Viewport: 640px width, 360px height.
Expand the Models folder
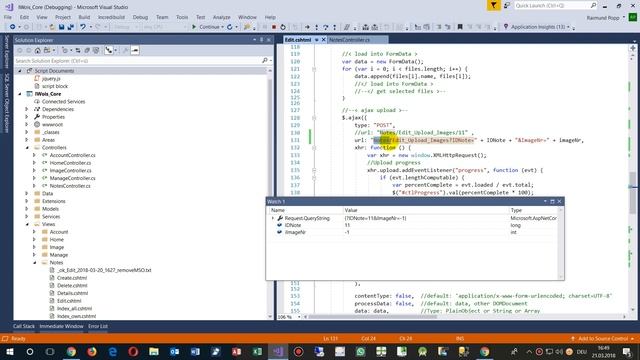pos(27,209)
